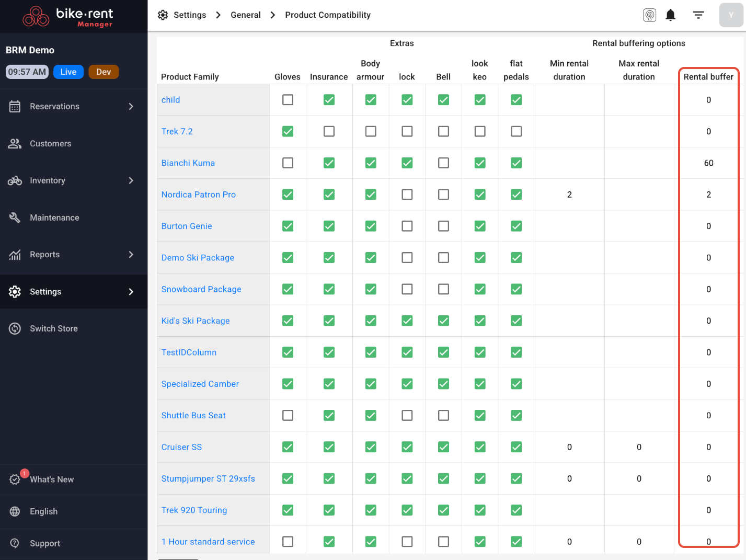Open the Trek 7.2 product link
Screen dimensions: 746x560
tap(177, 131)
